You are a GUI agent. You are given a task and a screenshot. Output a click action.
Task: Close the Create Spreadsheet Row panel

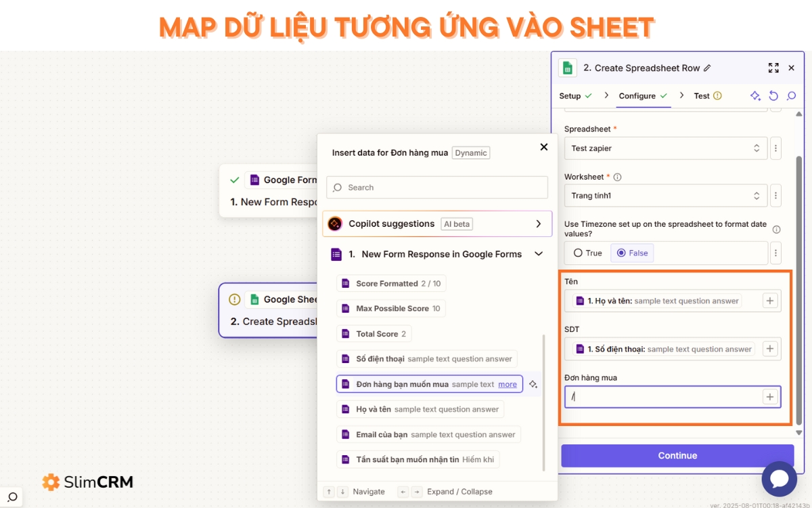(792, 68)
